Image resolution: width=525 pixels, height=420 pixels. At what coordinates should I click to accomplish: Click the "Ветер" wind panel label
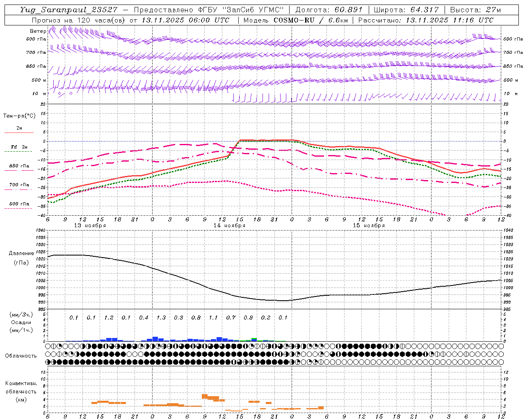38,31
